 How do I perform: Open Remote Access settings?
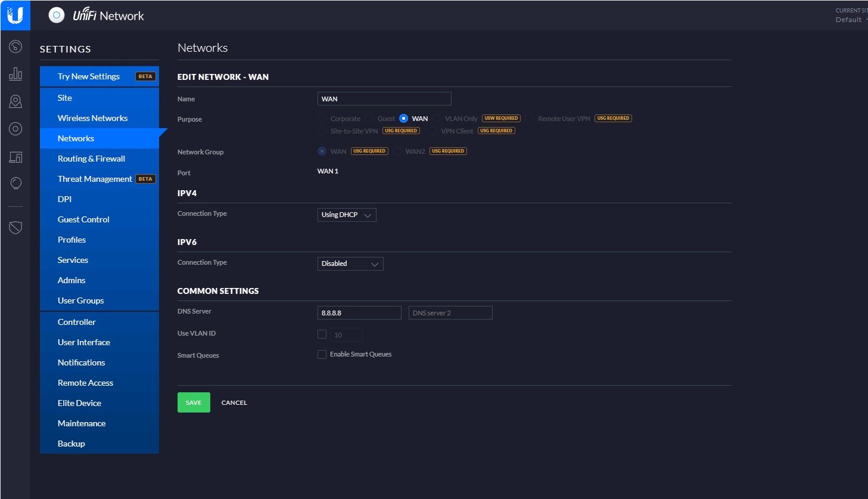(x=99, y=383)
